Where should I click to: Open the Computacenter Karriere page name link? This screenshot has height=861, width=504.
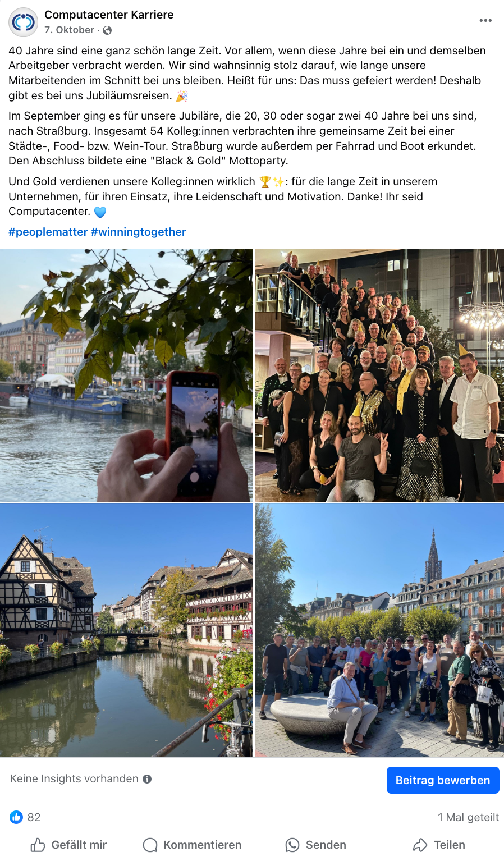(x=109, y=15)
